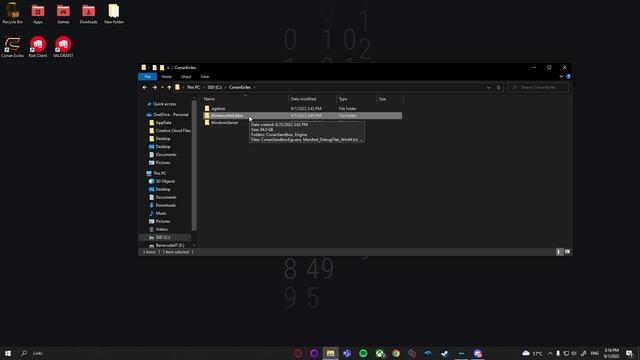Show hidden system tray icons
The width and height of the screenshot is (640, 360).
(550, 353)
